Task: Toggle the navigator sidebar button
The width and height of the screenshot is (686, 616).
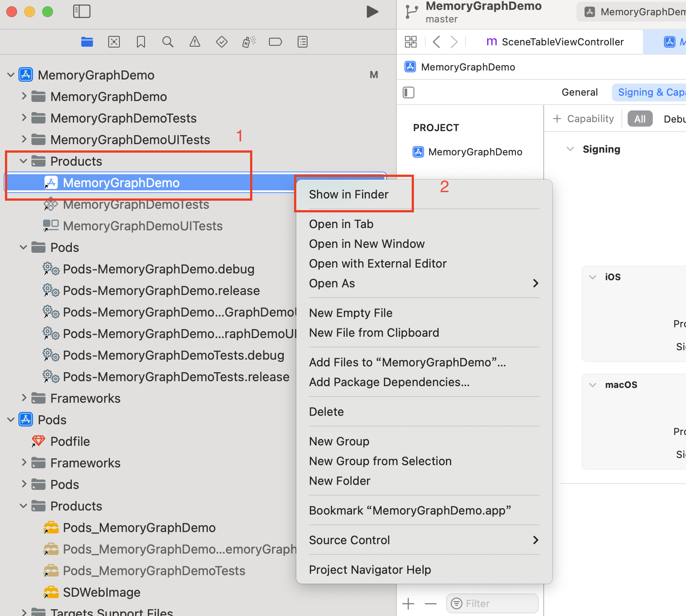Action: point(82,11)
